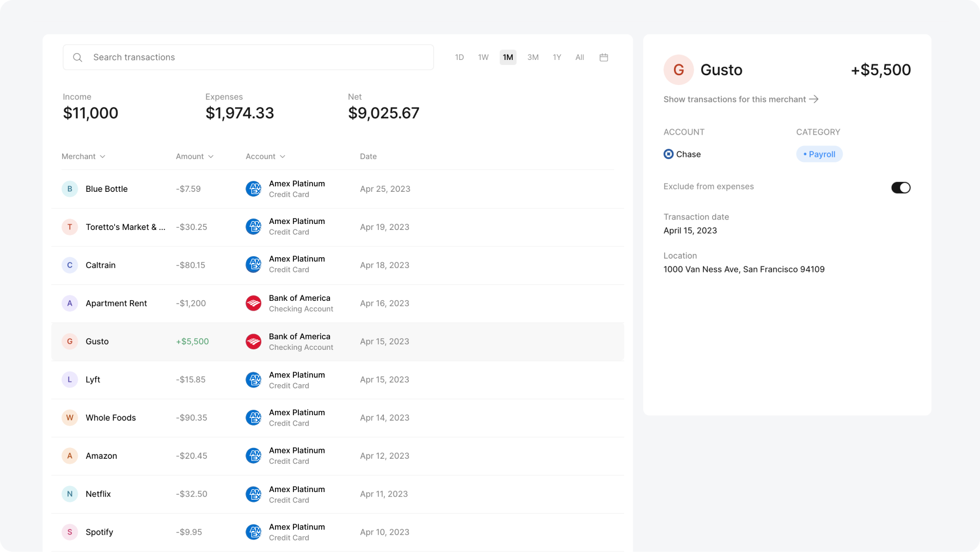The height and width of the screenshot is (552, 980).
Task: Click the Chase account name in details
Action: 689,154
